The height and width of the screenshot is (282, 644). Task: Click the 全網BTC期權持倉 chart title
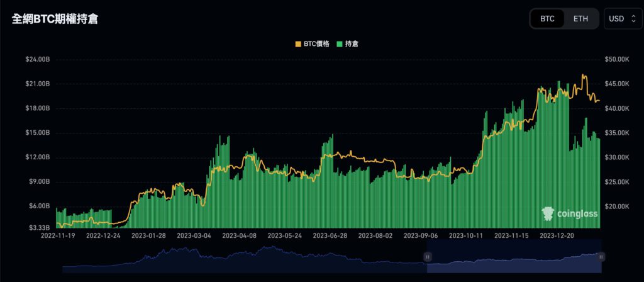(x=55, y=19)
